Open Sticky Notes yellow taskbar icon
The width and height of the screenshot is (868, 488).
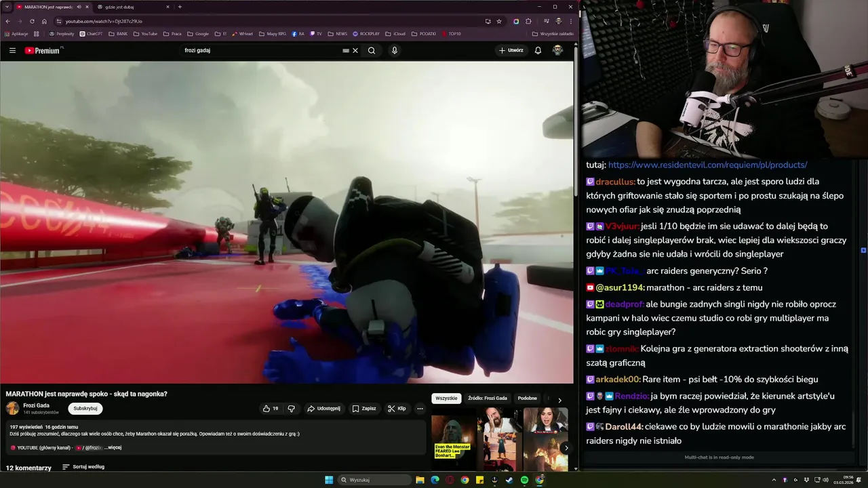479,480
